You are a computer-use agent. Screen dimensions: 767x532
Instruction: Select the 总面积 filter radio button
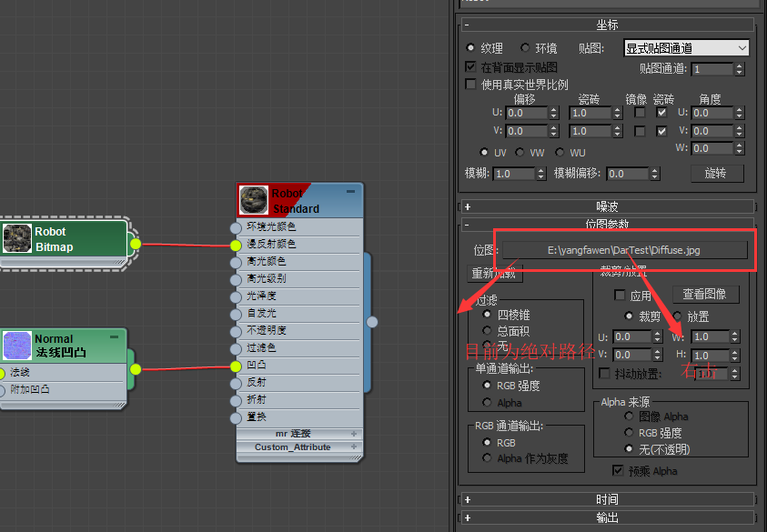point(487,330)
